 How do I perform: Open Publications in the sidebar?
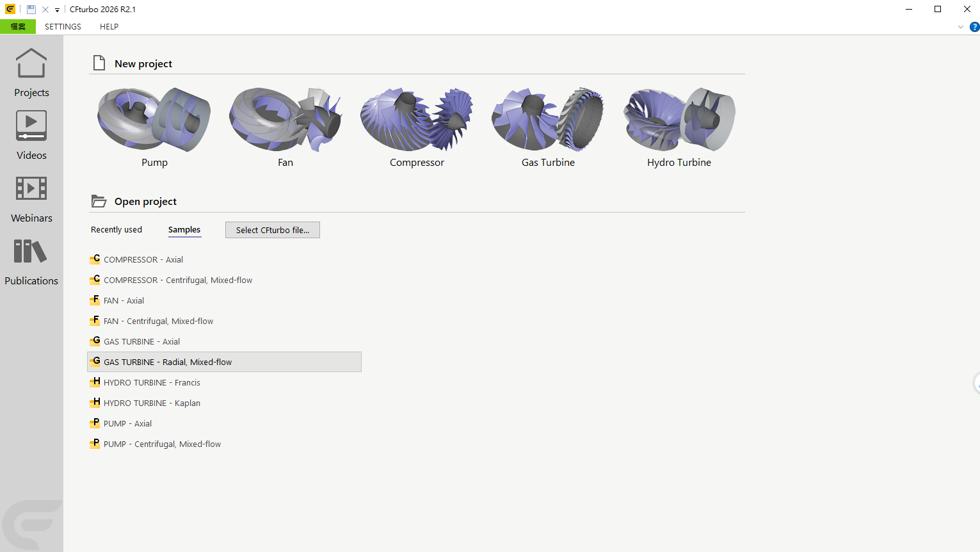tap(31, 261)
